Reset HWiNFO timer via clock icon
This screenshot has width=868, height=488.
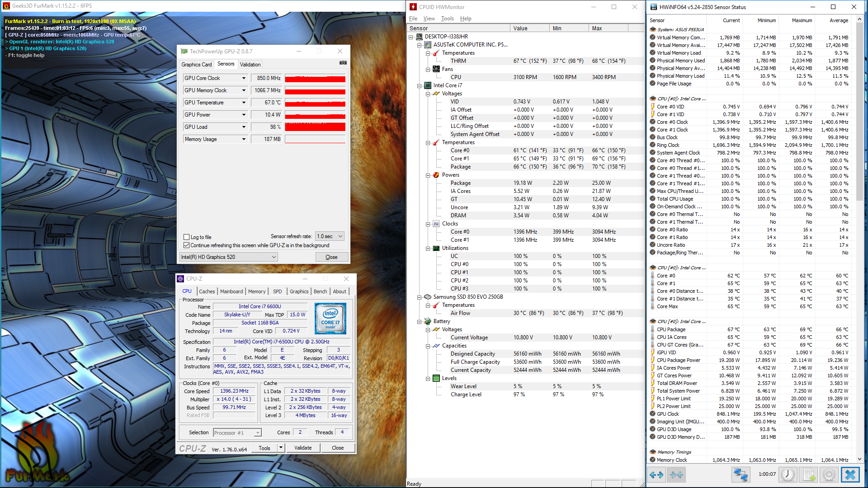(x=788, y=475)
